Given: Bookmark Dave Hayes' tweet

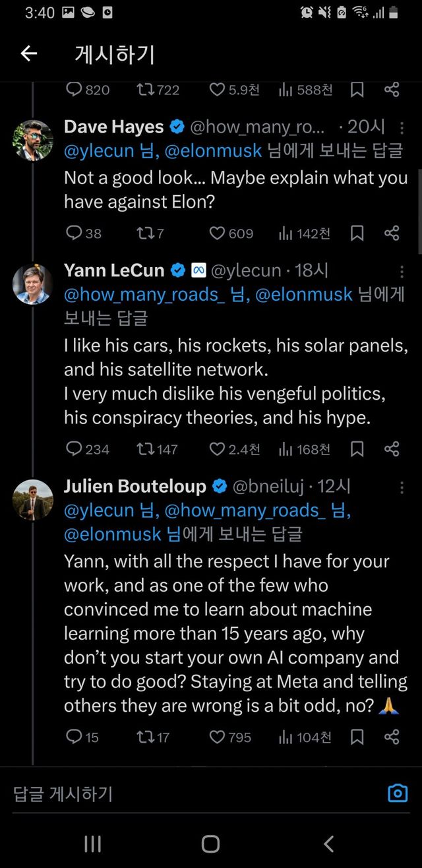Looking at the screenshot, I should coord(357,233).
